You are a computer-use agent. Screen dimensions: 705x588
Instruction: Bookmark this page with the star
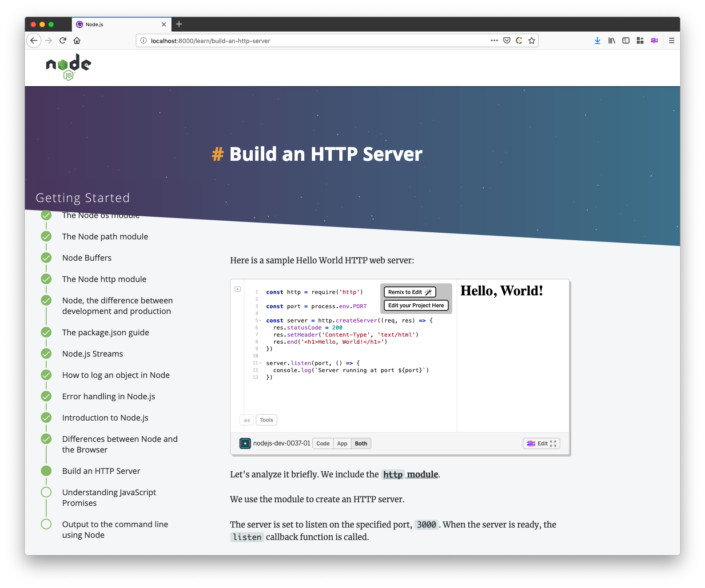(531, 40)
